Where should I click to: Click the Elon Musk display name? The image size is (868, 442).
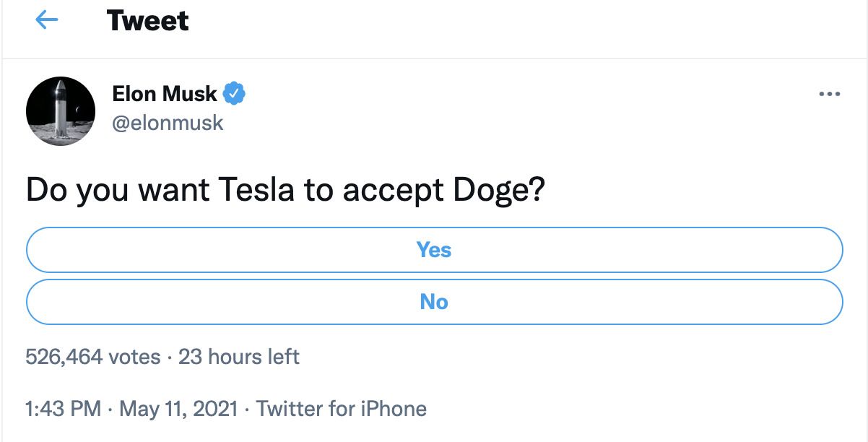[x=165, y=93]
